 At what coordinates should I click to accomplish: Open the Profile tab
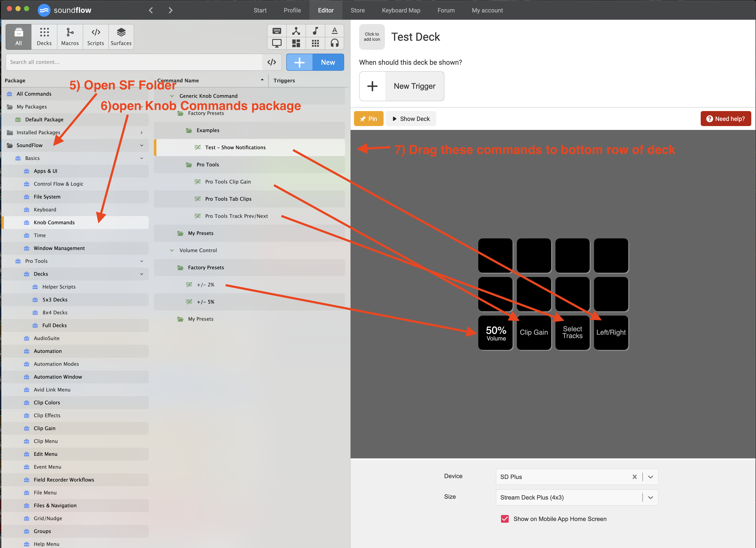pyautogui.click(x=292, y=10)
